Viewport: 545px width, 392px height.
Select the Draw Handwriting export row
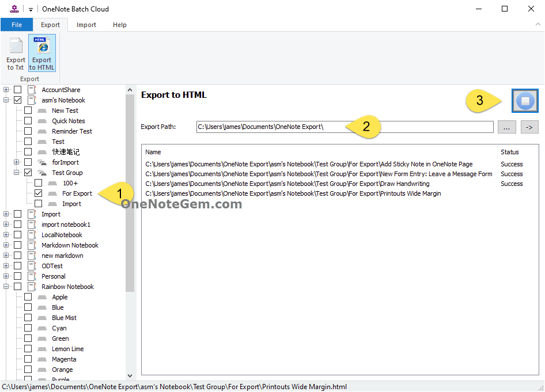point(339,184)
